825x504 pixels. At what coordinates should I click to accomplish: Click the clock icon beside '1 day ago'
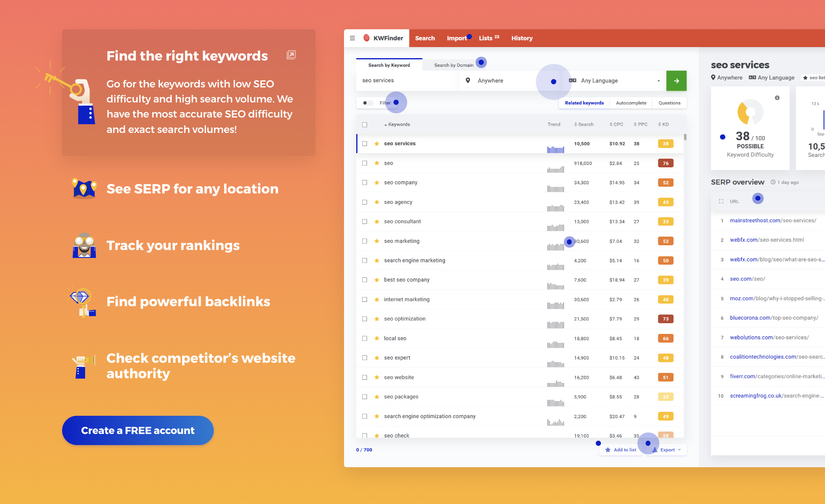point(773,182)
